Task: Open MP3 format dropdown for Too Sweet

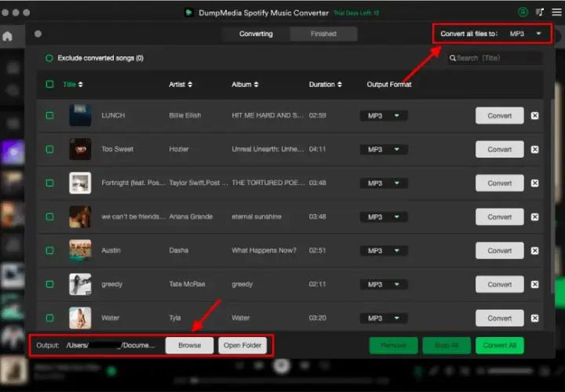Action: pyautogui.click(x=384, y=150)
